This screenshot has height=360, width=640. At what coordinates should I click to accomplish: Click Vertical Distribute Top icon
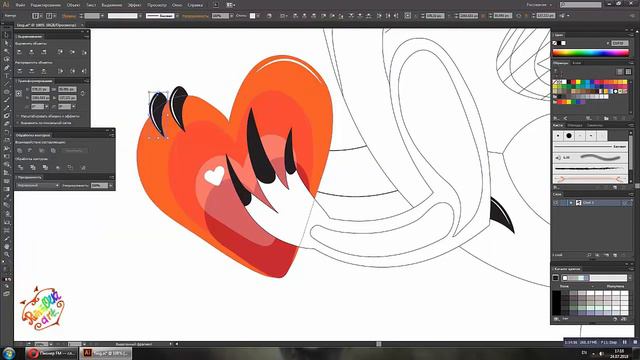19,71
